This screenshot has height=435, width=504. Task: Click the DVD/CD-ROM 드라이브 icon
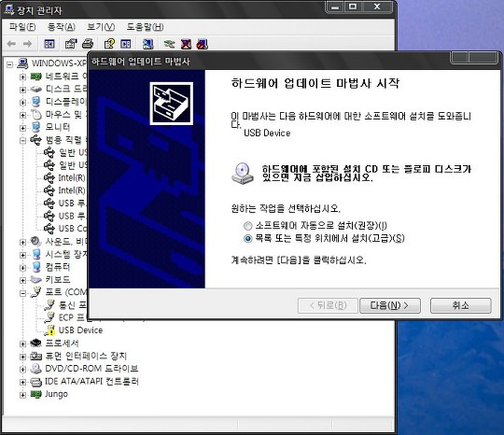36,369
